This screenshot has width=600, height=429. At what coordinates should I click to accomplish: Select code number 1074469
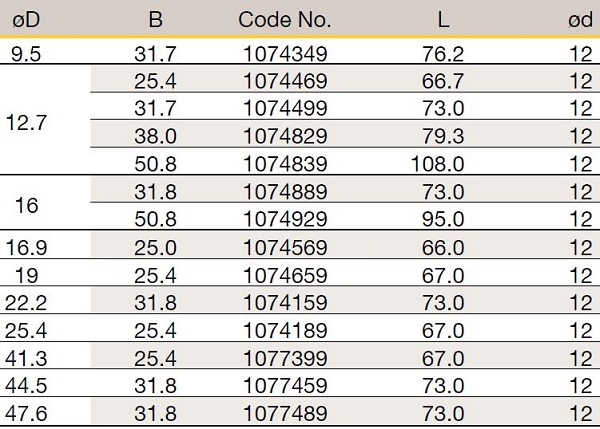[284, 80]
